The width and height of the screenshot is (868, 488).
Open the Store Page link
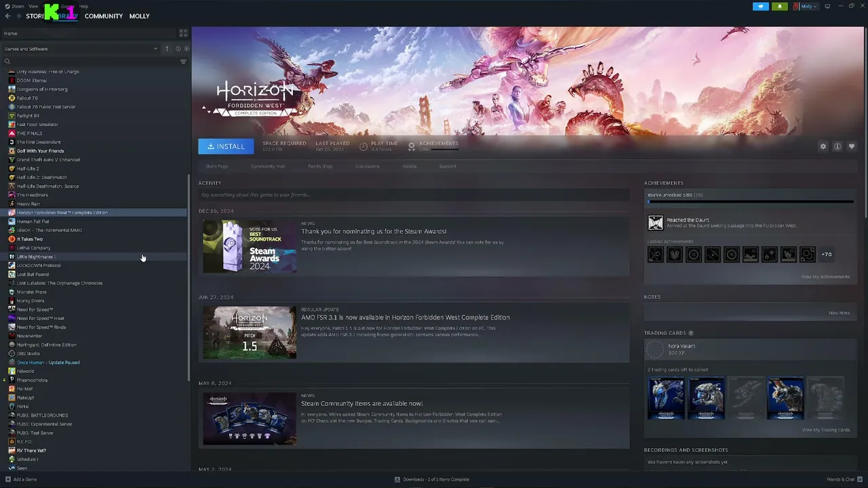[217, 166]
